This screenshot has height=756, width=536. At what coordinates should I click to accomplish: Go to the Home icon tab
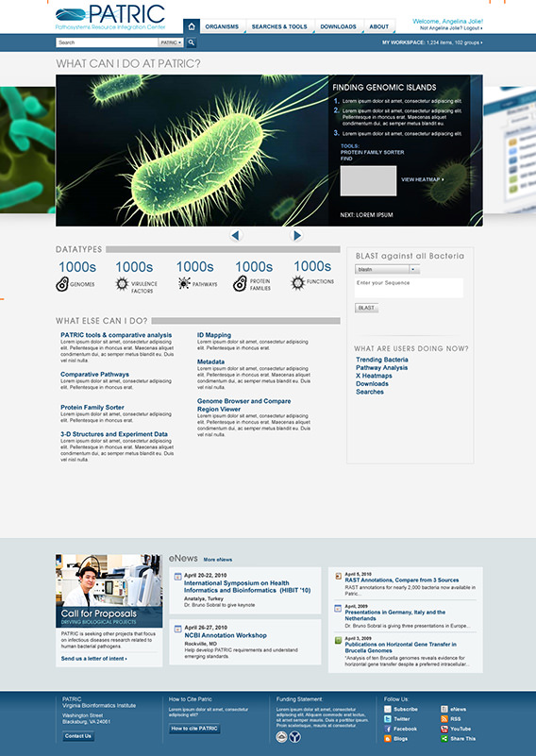point(192,26)
